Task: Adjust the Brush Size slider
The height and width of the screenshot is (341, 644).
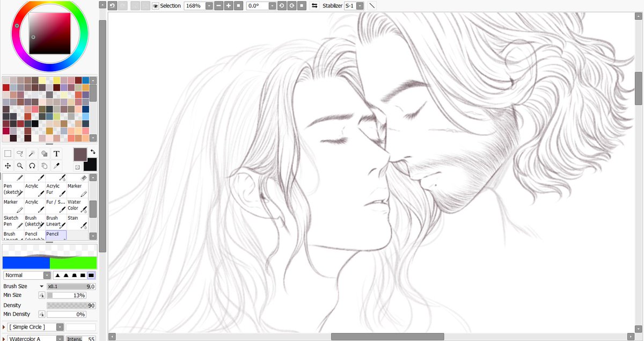Action: [x=71, y=286]
